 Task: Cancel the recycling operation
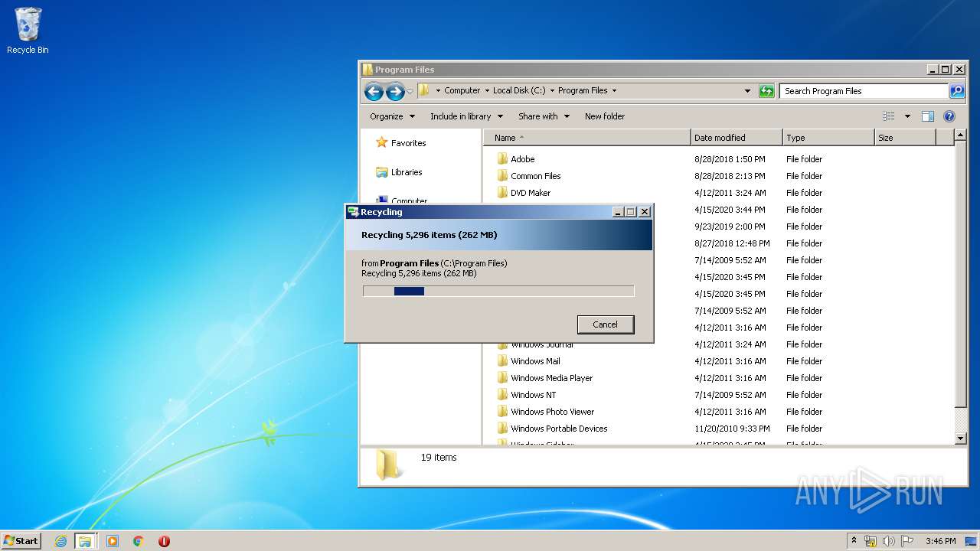[605, 324]
